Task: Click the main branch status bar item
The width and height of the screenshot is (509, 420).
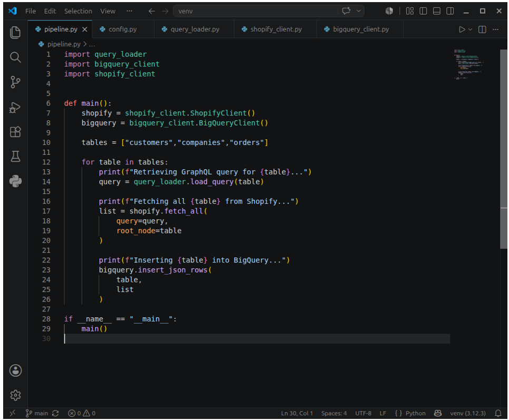Action: [x=37, y=413]
